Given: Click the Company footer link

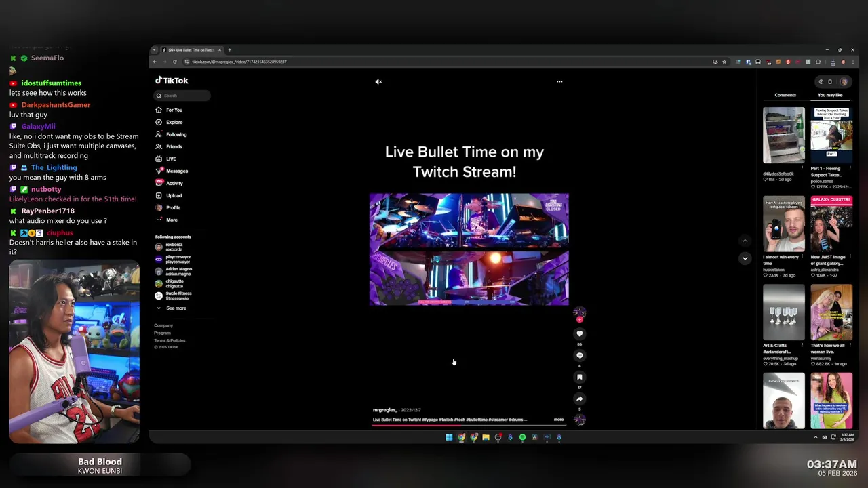Looking at the screenshot, I should coord(163,325).
